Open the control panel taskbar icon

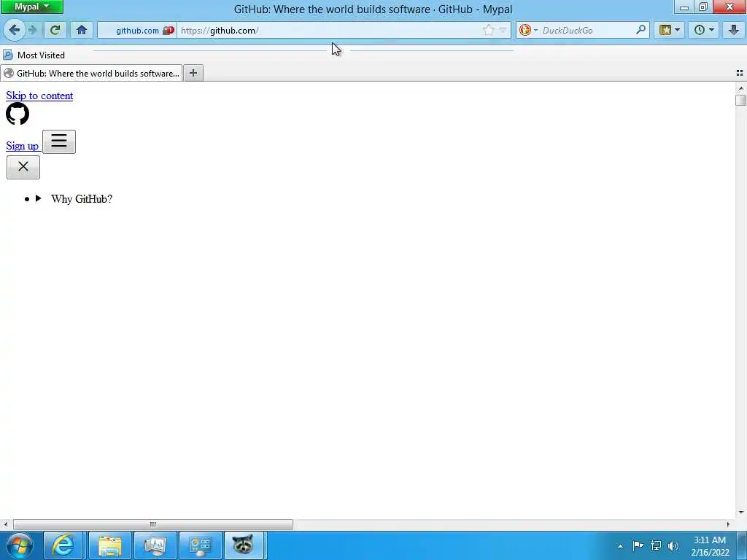pos(200,545)
